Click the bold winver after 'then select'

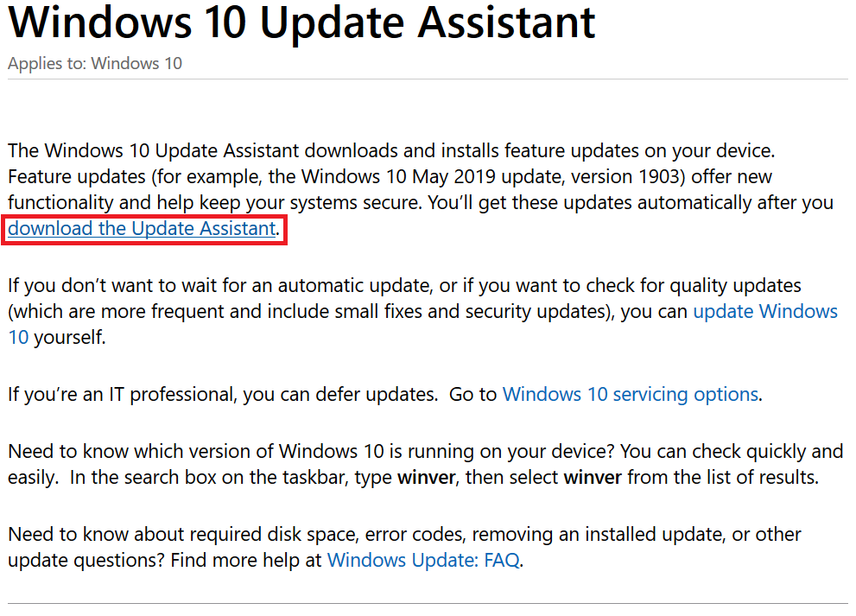[x=593, y=478]
